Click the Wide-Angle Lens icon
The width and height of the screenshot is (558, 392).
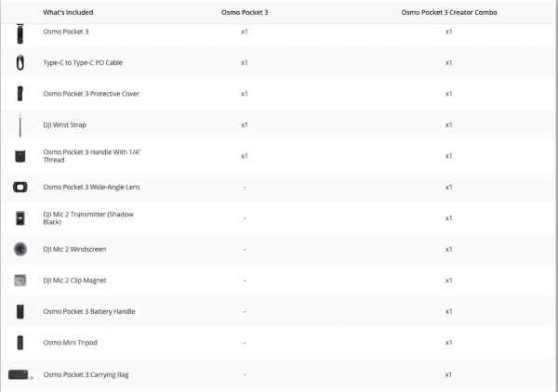click(20, 187)
